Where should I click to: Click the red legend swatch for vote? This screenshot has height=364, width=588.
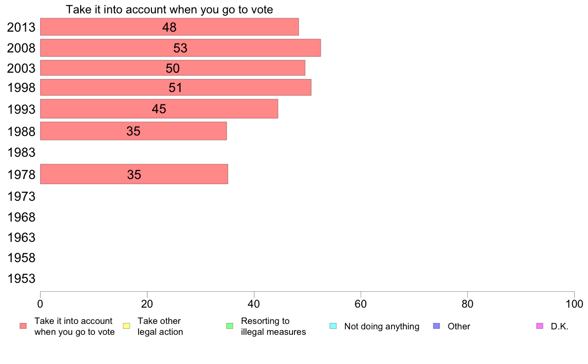(23, 326)
